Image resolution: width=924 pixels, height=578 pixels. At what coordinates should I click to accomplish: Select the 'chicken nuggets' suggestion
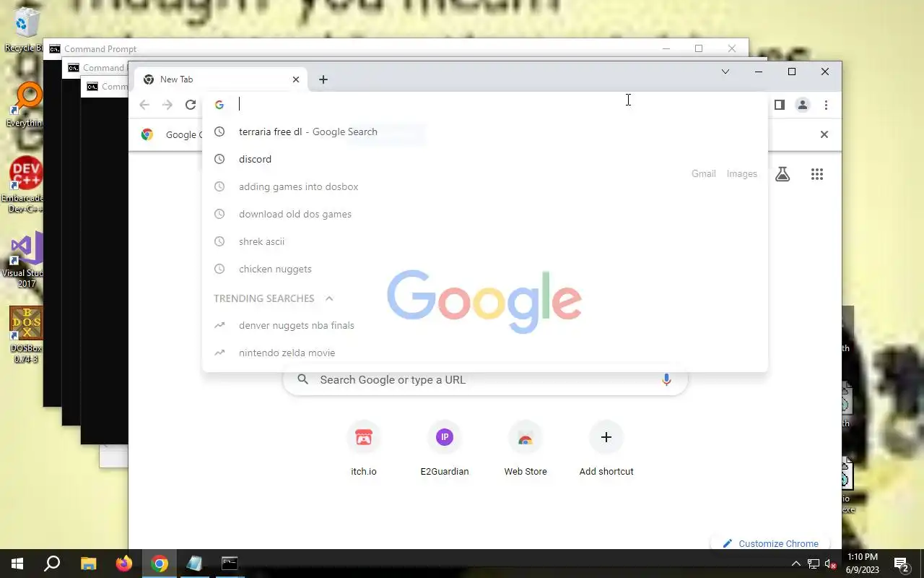pos(485,269)
